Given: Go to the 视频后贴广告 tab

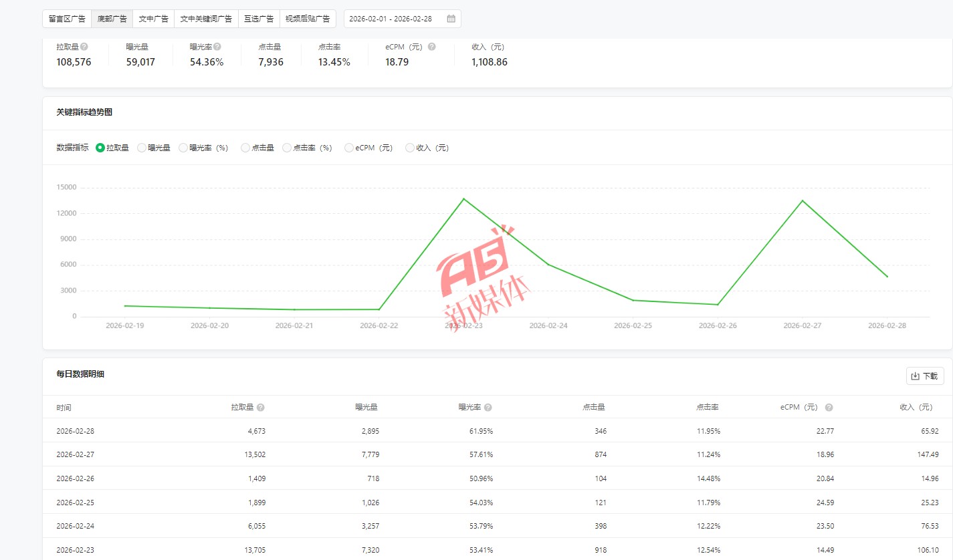Looking at the screenshot, I should tap(308, 19).
